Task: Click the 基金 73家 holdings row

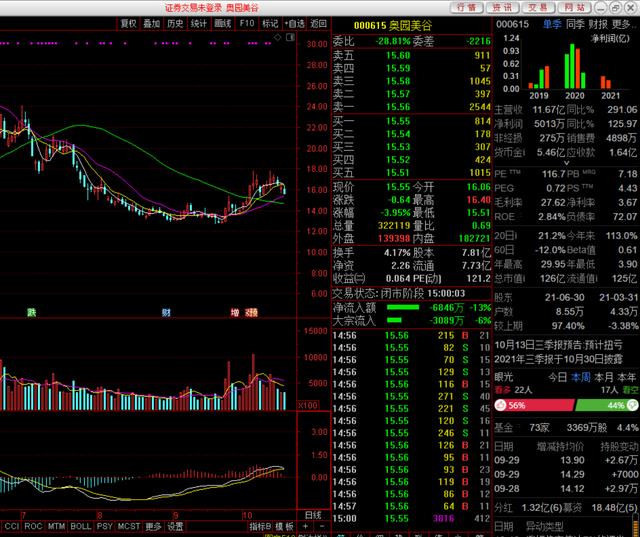Action: pos(566,428)
